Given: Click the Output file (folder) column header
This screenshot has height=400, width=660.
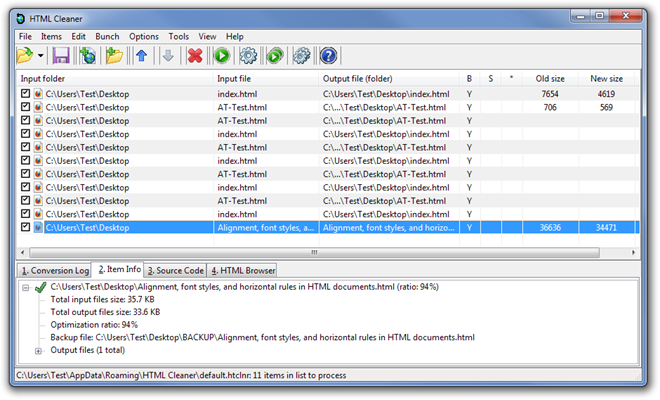Looking at the screenshot, I should pyautogui.click(x=389, y=79).
